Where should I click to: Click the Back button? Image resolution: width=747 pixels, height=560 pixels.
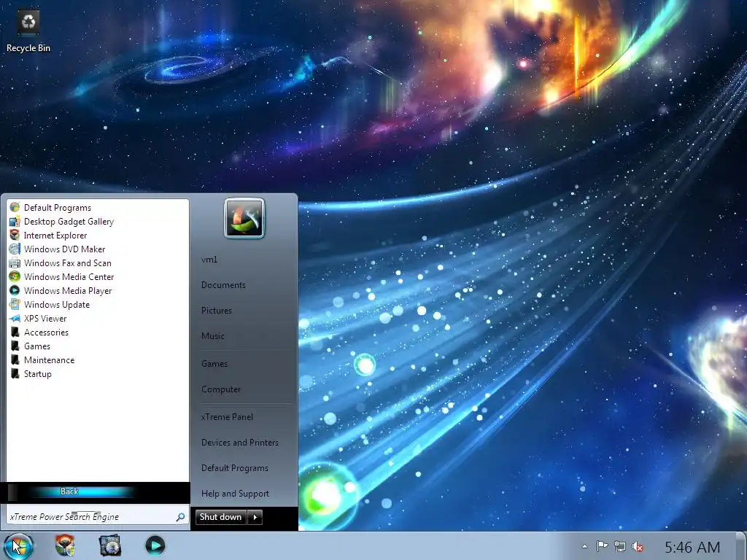(69, 491)
